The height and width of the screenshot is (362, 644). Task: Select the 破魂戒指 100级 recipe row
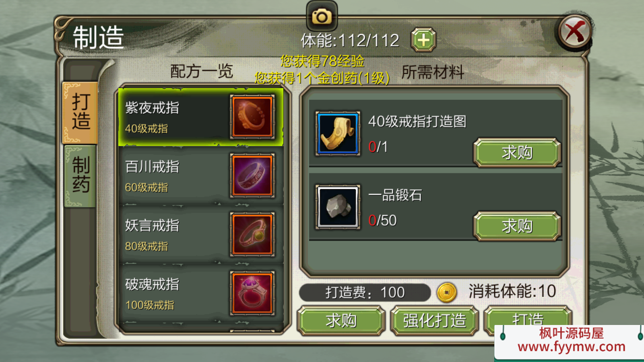click(201, 293)
